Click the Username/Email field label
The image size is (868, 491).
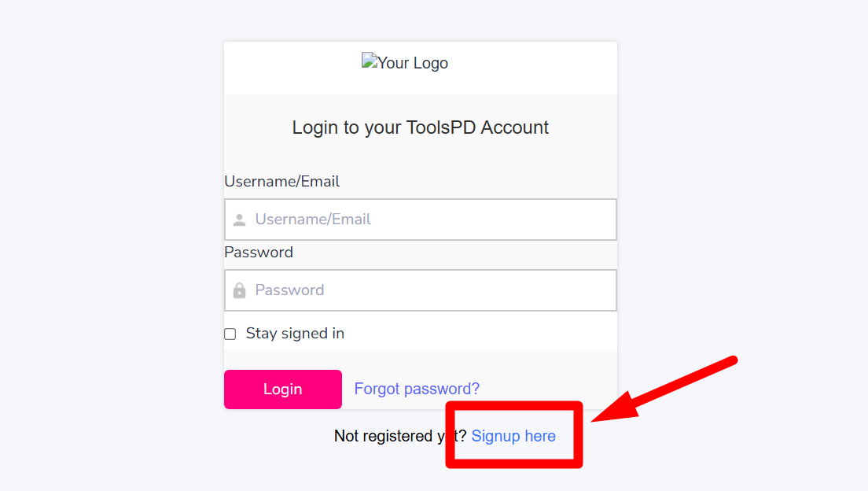click(x=281, y=182)
